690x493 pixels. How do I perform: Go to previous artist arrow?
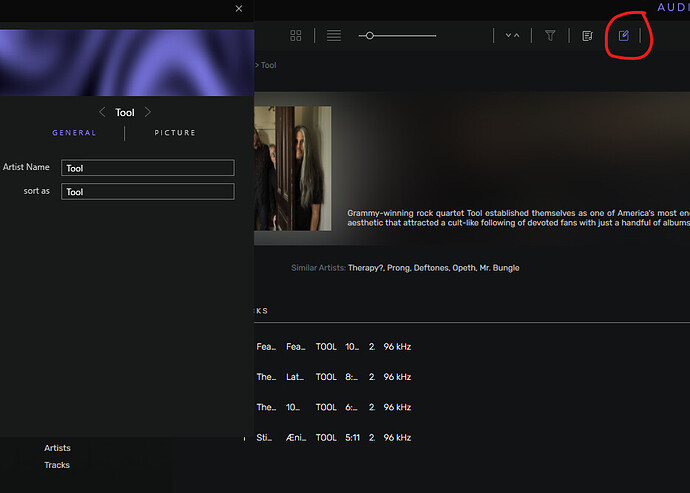[102, 112]
